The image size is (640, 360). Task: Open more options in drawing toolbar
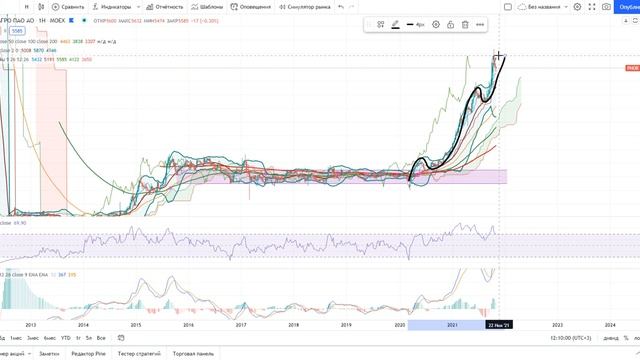pyautogui.click(x=480, y=24)
